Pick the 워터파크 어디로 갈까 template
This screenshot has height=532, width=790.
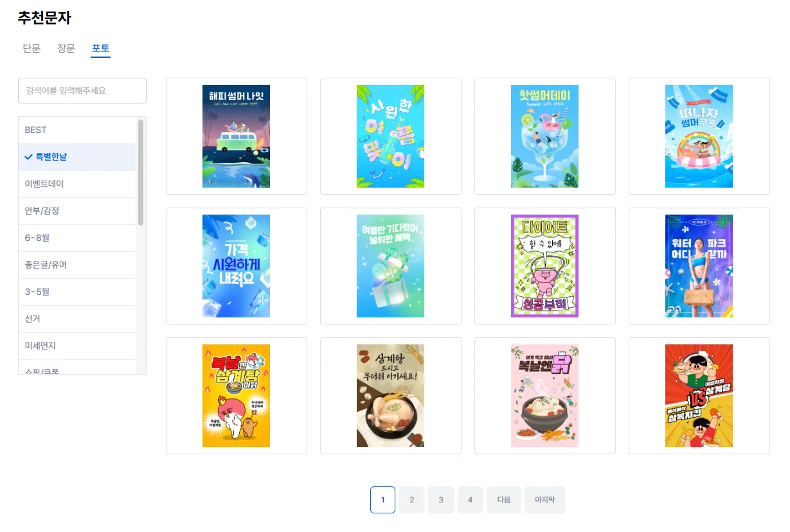[x=699, y=266]
